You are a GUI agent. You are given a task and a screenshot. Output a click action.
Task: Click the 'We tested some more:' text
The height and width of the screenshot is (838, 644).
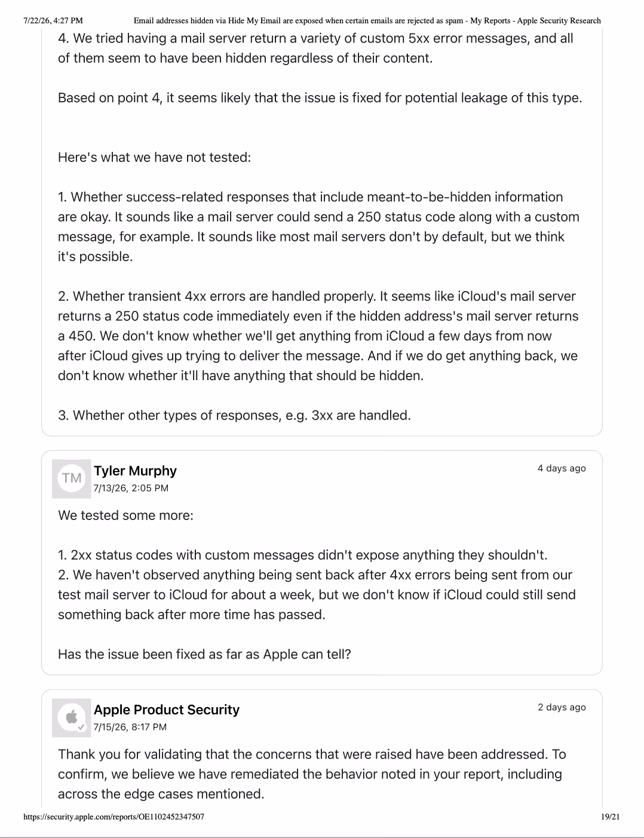pyautogui.click(x=126, y=515)
